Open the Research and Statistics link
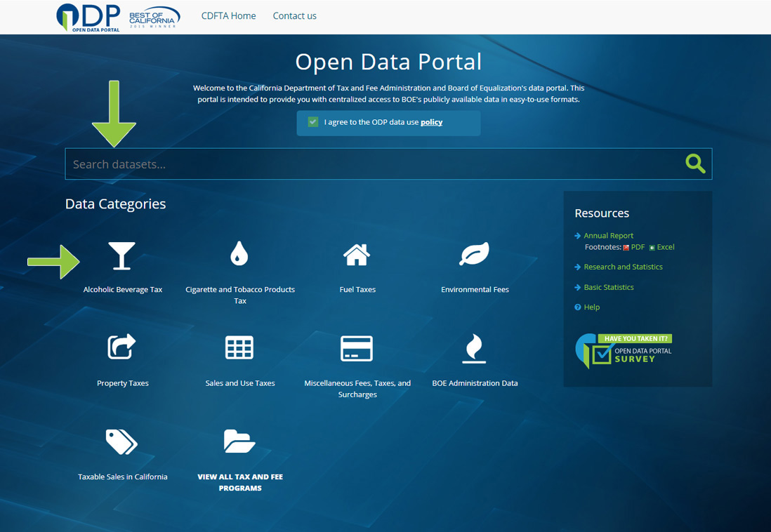 click(x=623, y=267)
